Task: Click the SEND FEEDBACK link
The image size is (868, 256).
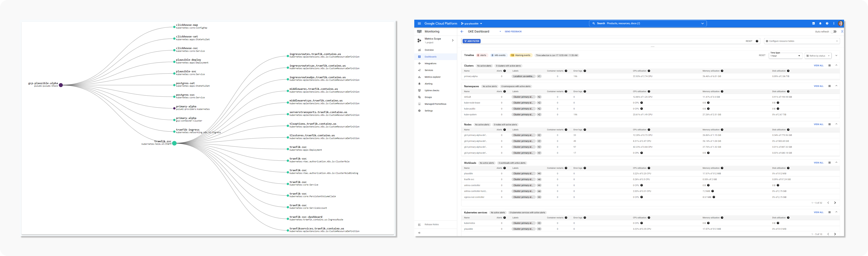Action: pos(513,32)
